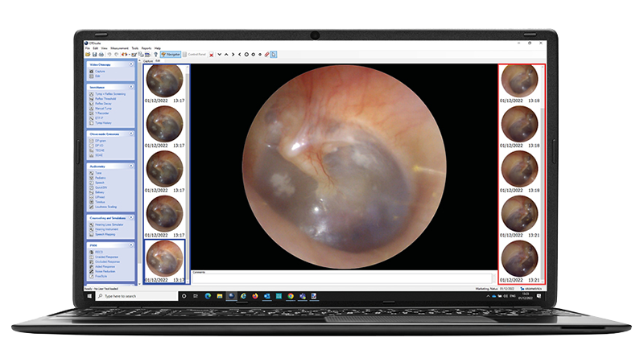
Task: Select the pointer cursor tool in toolbar
Action: pos(274,55)
